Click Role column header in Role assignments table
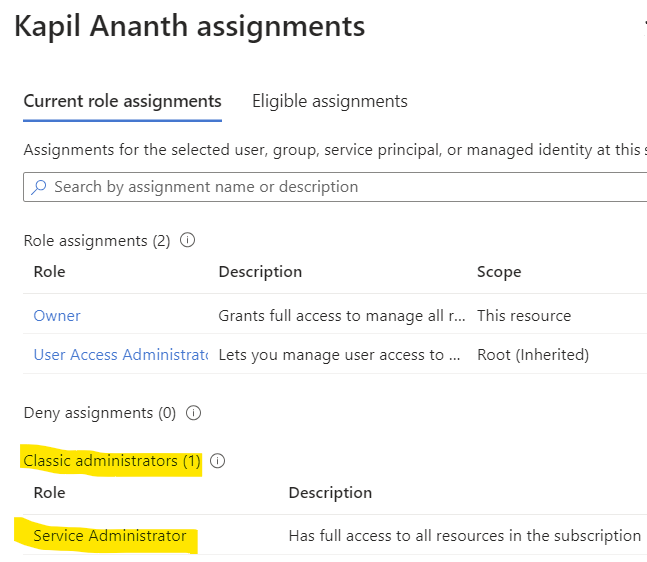 tap(49, 272)
